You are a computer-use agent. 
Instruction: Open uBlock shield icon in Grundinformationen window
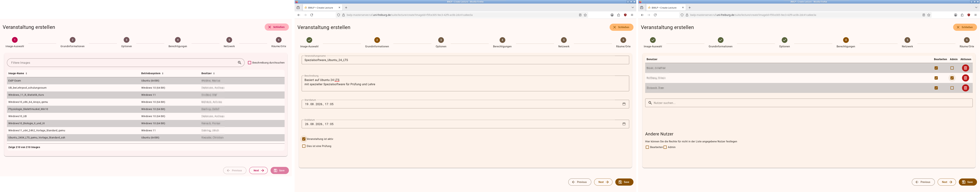tap(625, 15)
